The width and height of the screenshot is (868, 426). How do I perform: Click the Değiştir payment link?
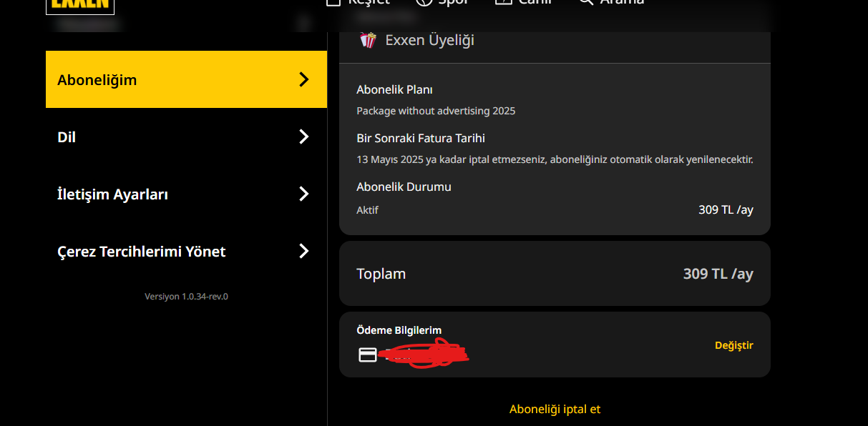[x=733, y=345]
